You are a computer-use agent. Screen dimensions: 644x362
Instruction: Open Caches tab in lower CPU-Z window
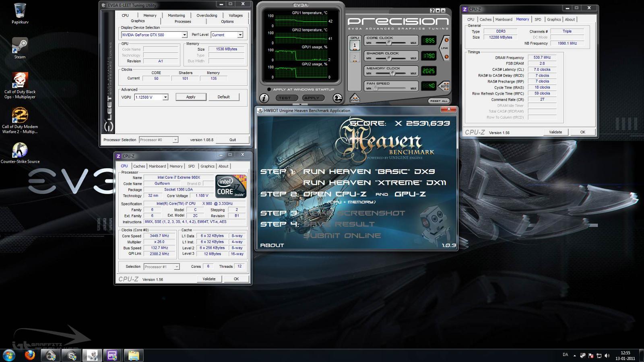[x=139, y=166]
